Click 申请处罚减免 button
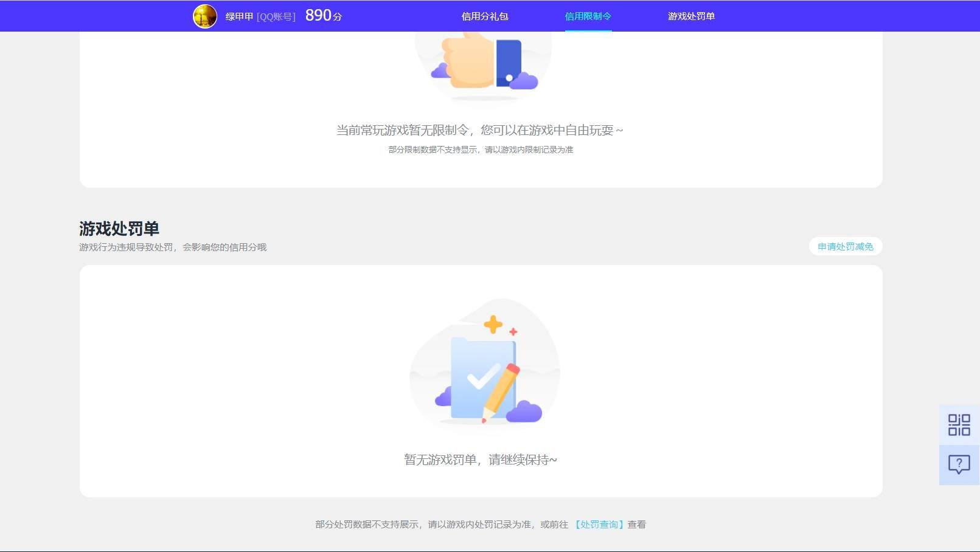 [x=846, y=246]
